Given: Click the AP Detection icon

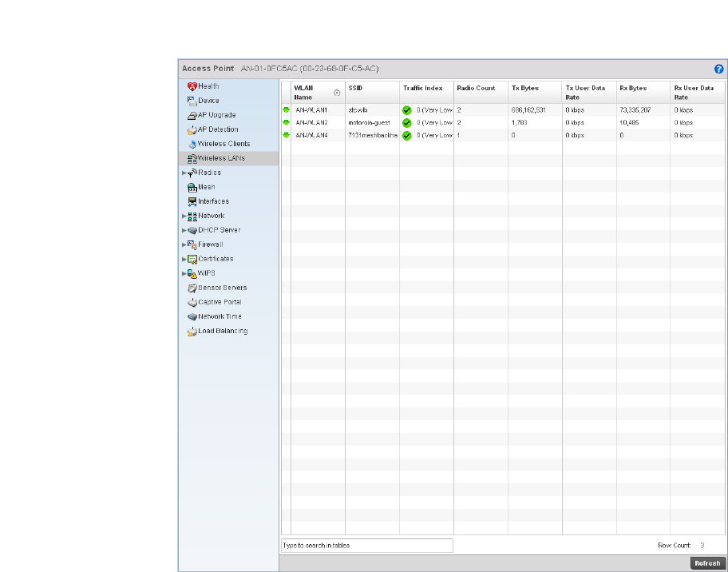Looking at the screenshot, I should pyautogui.click(x=192, y=129).
